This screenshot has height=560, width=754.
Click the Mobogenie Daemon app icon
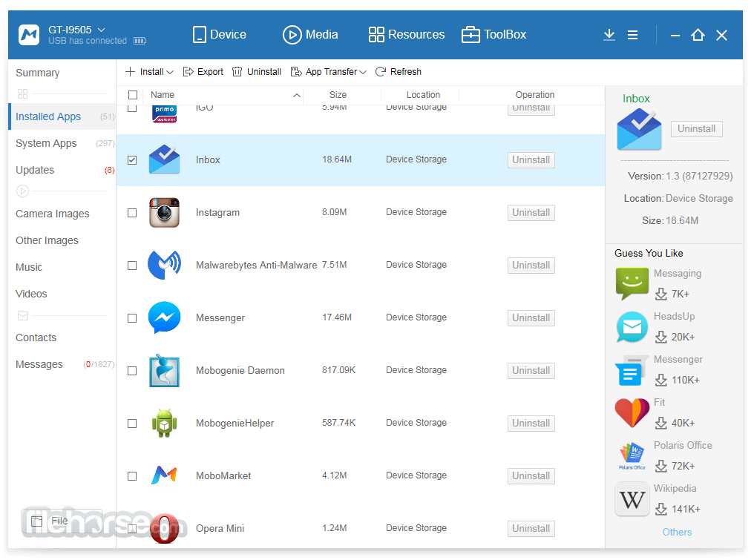pos(165,371)
